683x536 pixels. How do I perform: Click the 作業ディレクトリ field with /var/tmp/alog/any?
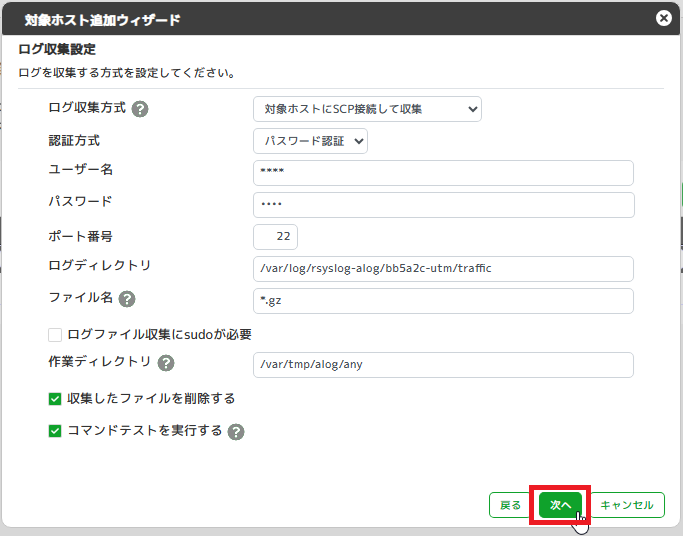pos(443,365)
